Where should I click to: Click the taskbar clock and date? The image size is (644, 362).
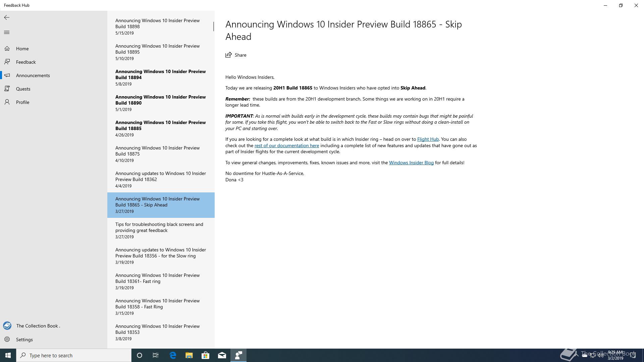tap(615, 355)
